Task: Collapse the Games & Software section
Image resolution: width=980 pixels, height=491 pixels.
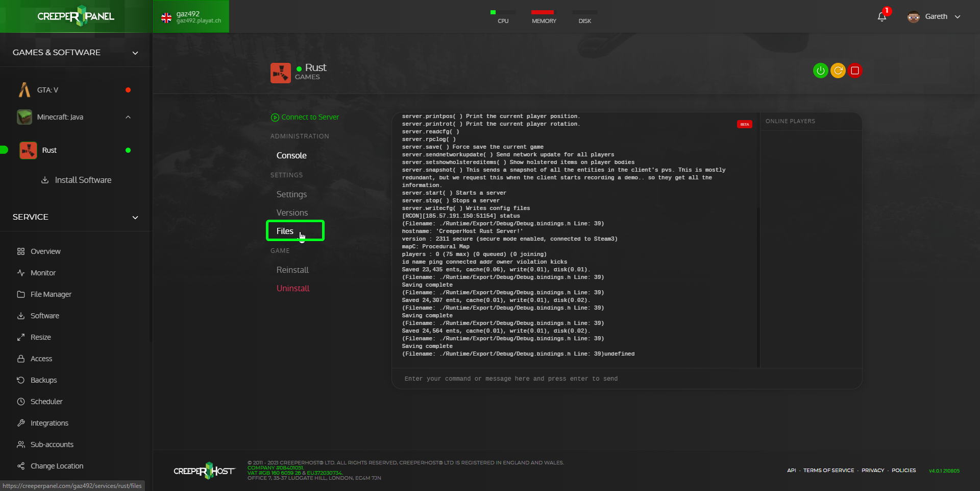Action: [x=135, y=53]
